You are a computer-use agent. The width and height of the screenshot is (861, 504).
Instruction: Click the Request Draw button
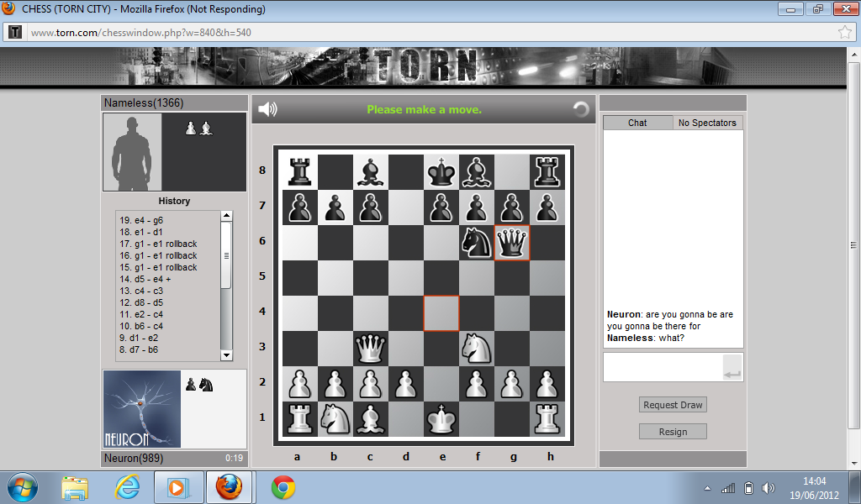673,405
